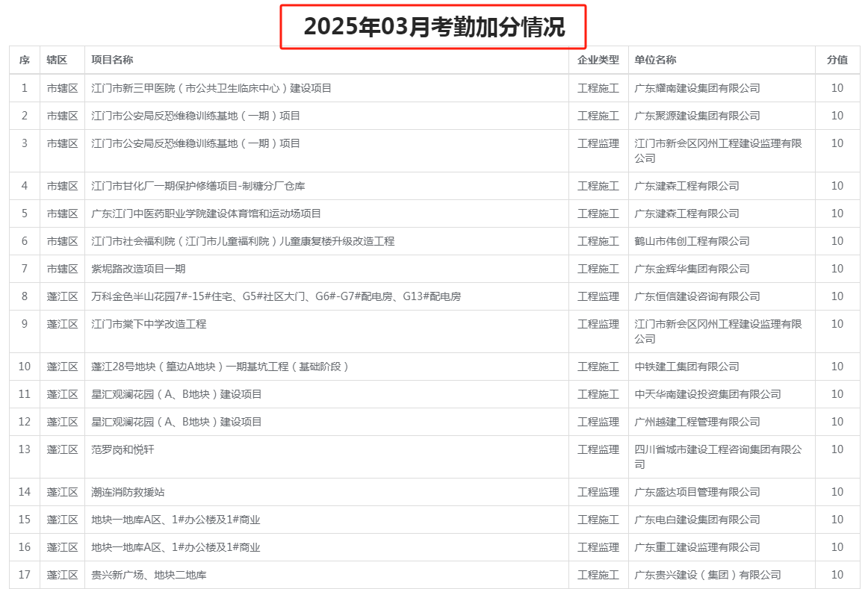Select unit "鹤山市伟创工程有限公司"

[692, 241]
